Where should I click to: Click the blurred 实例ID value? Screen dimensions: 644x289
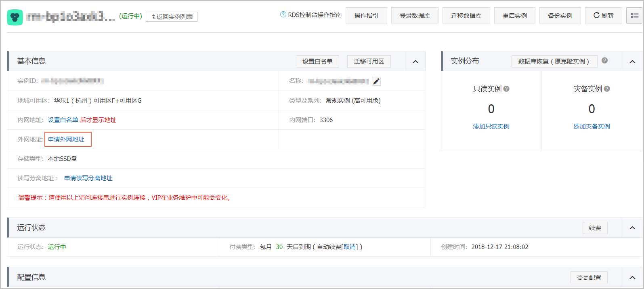(x=72, y=81)
